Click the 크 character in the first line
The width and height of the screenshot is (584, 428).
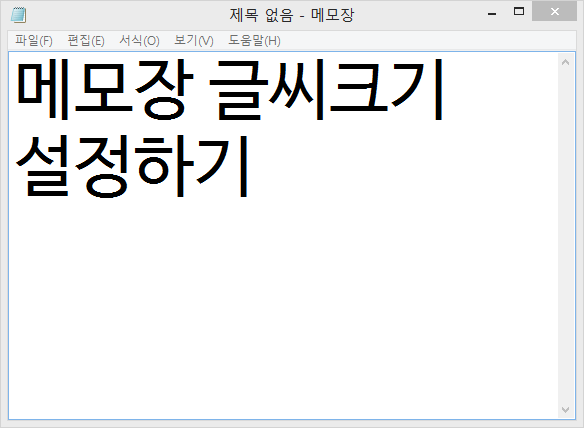(359, 89)
